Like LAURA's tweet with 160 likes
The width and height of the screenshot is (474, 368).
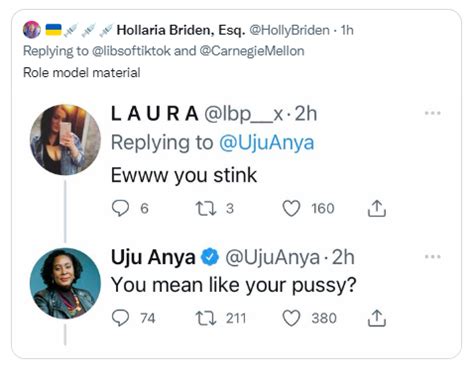pyautogui.click(x=292, y=208)
